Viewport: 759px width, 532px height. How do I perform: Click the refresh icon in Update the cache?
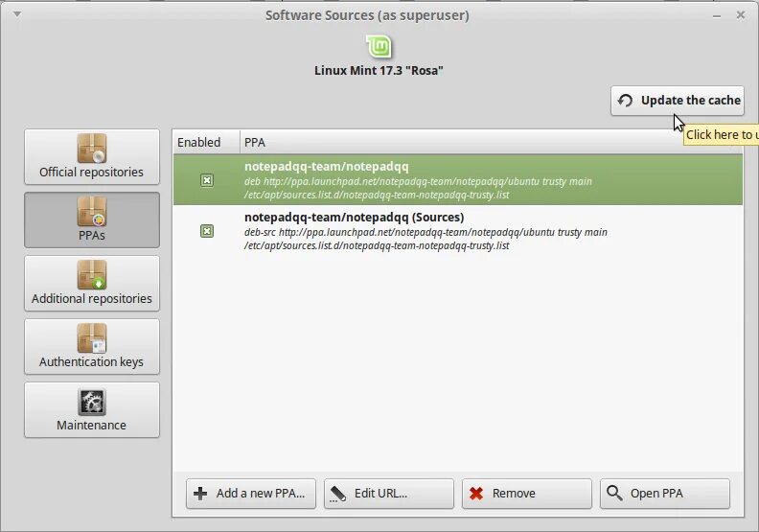[625, 101]
